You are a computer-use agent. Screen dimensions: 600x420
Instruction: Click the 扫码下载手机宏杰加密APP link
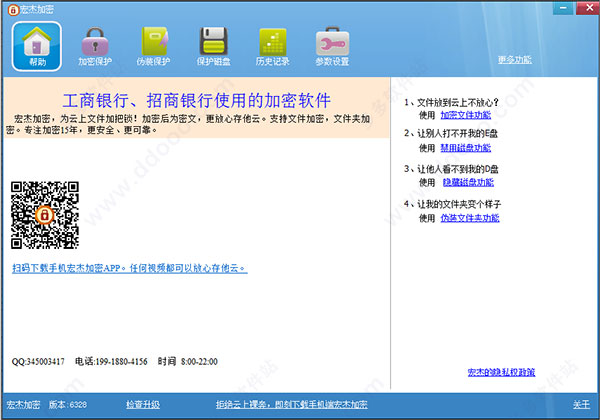[x=130, y=268]
